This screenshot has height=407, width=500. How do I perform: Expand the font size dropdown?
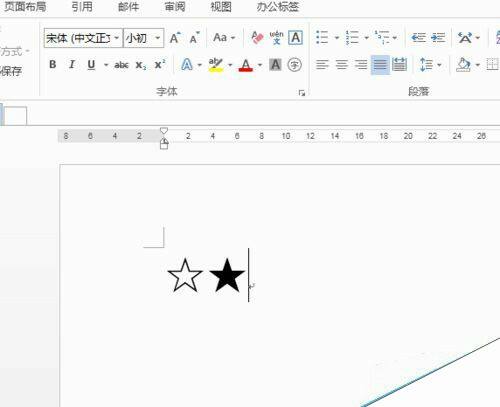click(x=158, y=38)
